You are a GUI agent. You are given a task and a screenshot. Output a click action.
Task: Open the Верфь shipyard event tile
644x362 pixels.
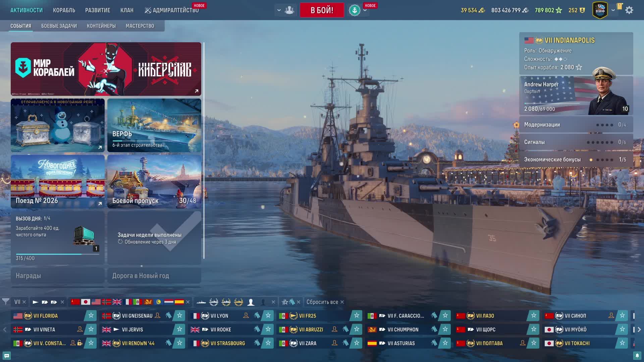pyautogui.click(x=154, y=125)
